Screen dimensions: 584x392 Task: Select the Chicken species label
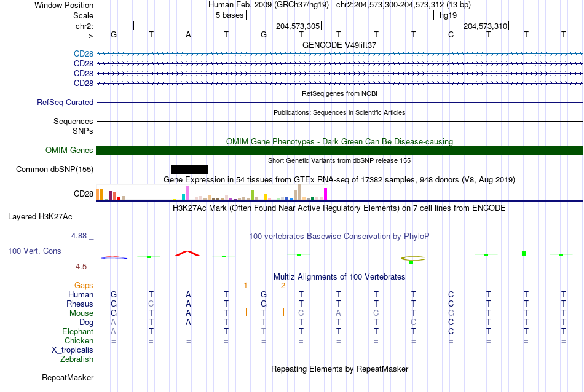coord(79,340)
